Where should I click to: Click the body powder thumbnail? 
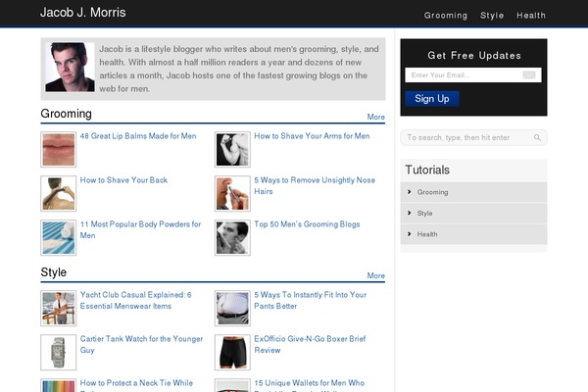[58, 238]
